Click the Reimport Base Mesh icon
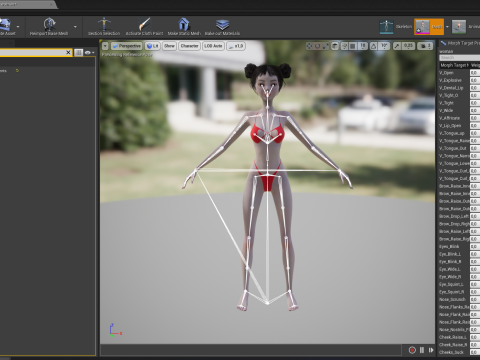 pyautogui.click(x=49, y=24)
